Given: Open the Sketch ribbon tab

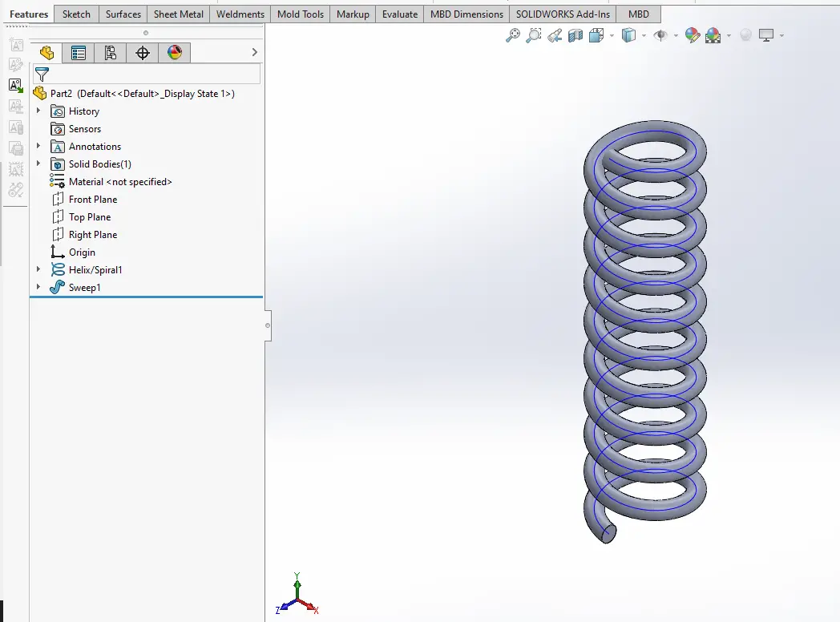Looking at the screenshot, I should [76, 14].
